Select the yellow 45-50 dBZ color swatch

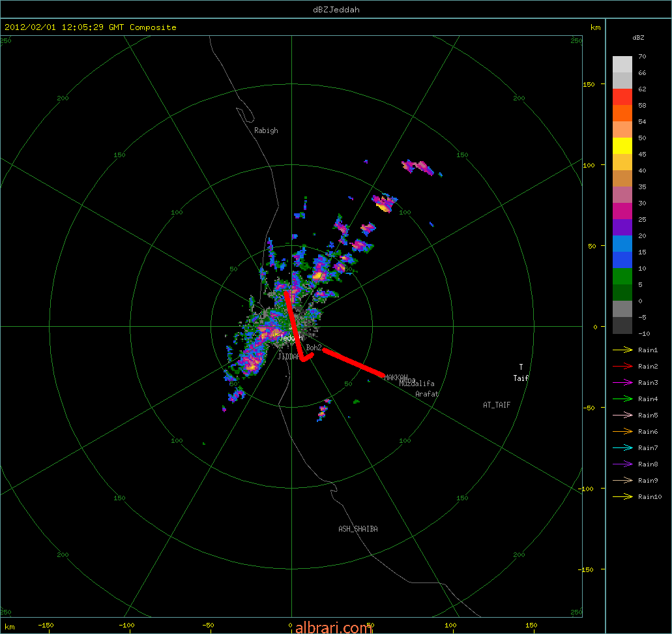point(622,146)
